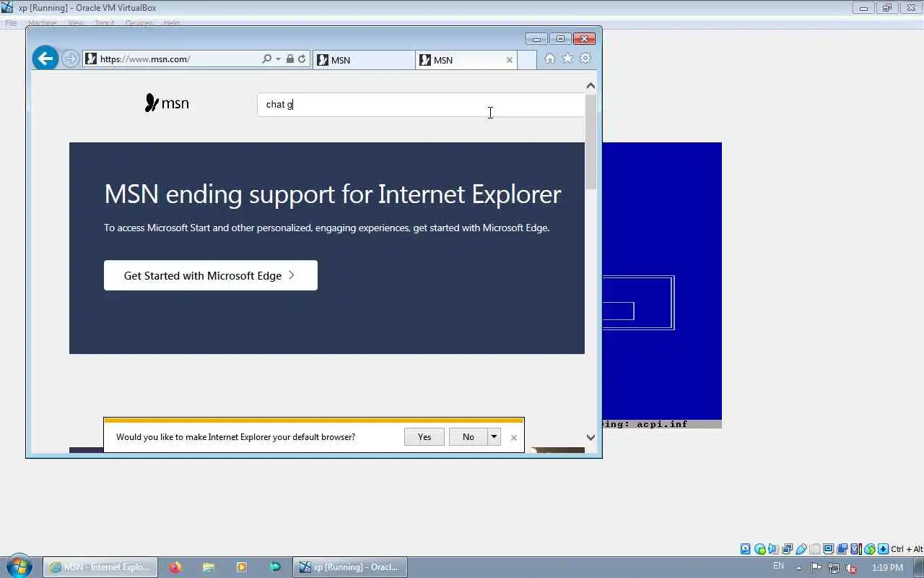The width and height of the screenshot is (924, 578).
Task: Click the network tray icon
Action: click(834, 568)
